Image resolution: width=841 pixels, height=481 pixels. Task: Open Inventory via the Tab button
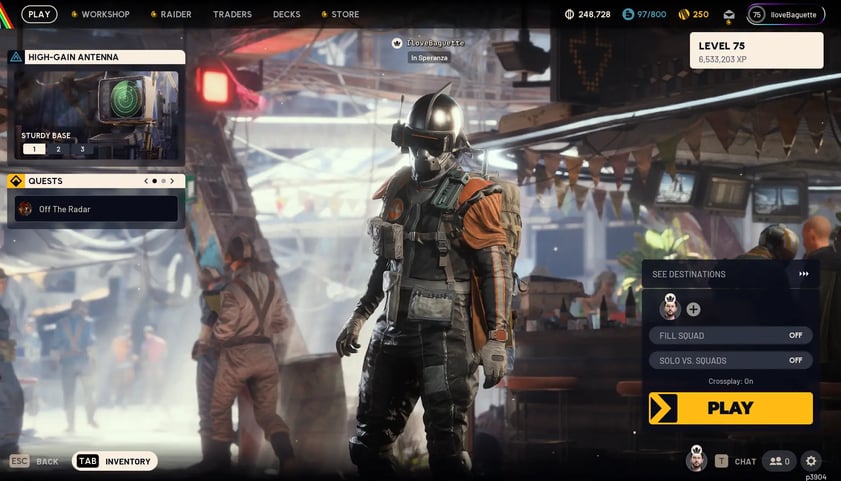[x=115, y=461]
